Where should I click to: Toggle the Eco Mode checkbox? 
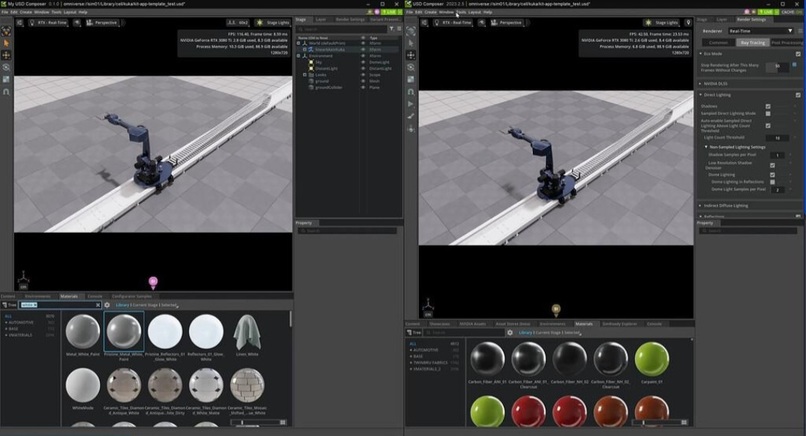798,53
